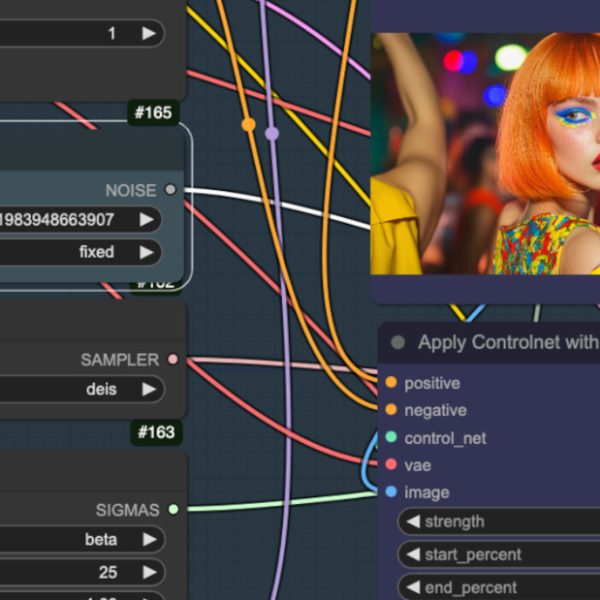Decrease strength using its left arrow
The height and width of the screenshot is (600, 600).
tap(413, 522)
